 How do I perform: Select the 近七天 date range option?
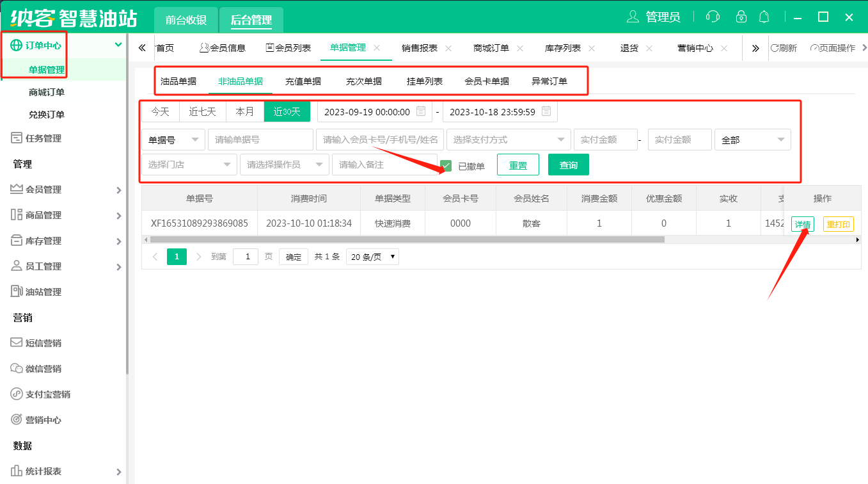click(203, 111)
